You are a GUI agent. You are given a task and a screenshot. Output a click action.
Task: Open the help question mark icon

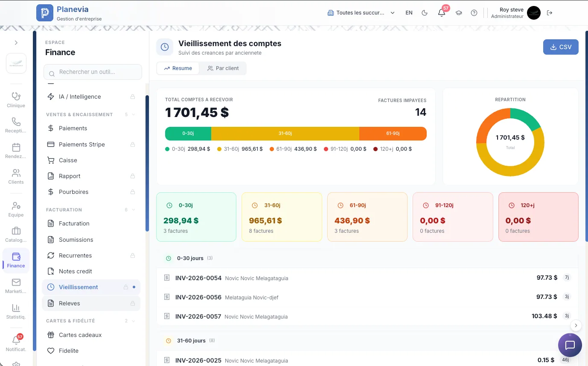pos(474,13)
